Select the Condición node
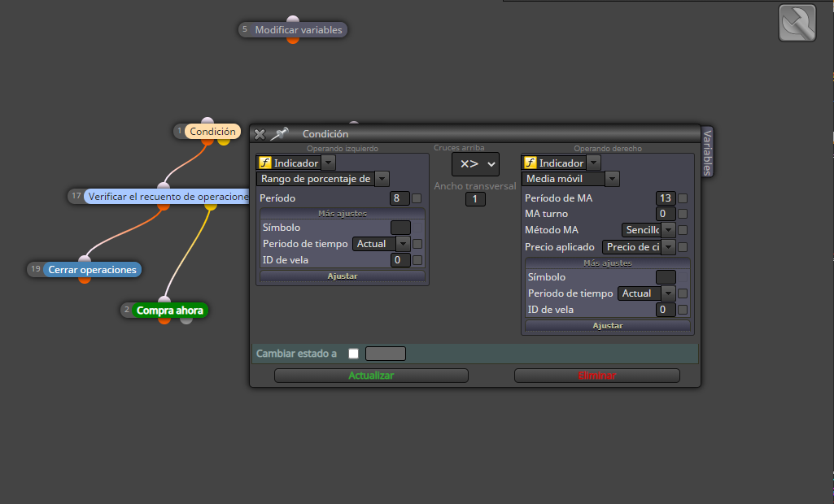The width and height of the screenshot is (834, 504). tap(212, 132)
